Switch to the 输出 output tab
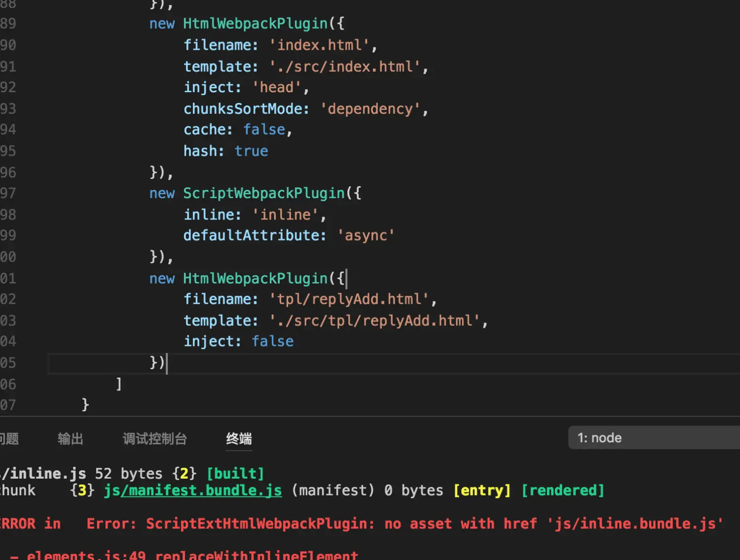Screen dimensions: 740x560 tap(70, 438)
